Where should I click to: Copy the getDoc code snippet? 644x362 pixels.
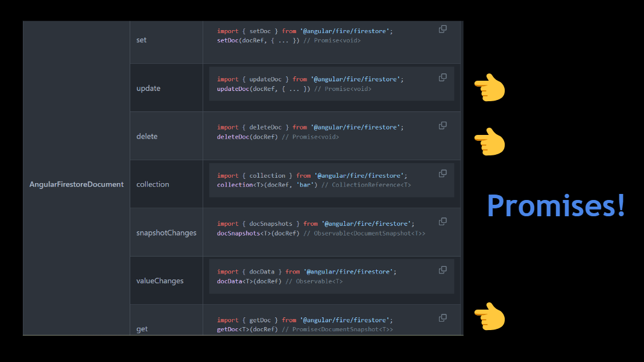click(x=443, y=318)
